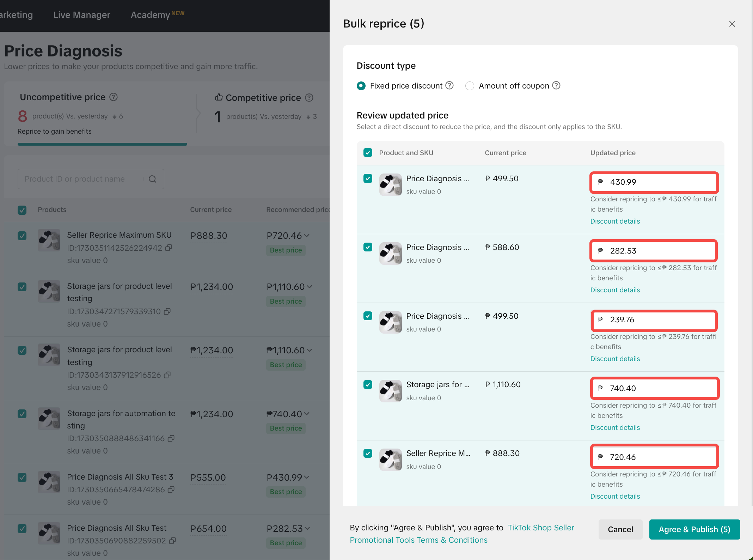Click help icon beside Competitive price heading
The image size is (753, 560).
[x=309, y=98]
